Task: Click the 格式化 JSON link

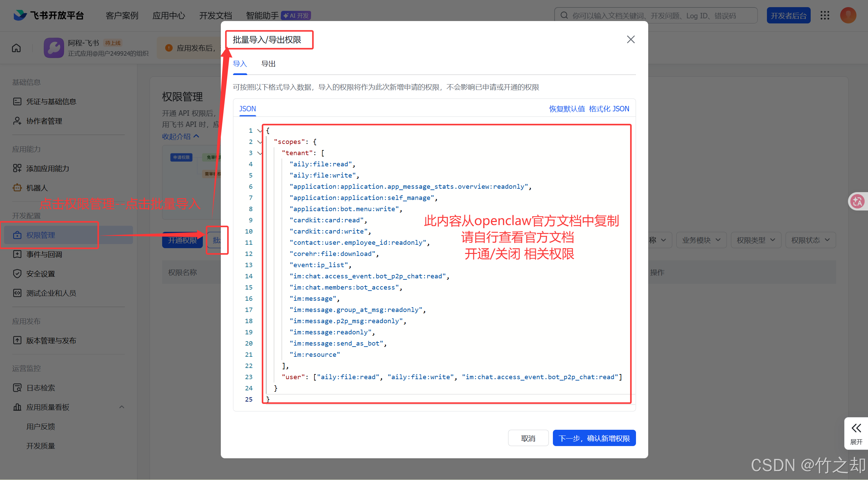Action: coord(609,109)
